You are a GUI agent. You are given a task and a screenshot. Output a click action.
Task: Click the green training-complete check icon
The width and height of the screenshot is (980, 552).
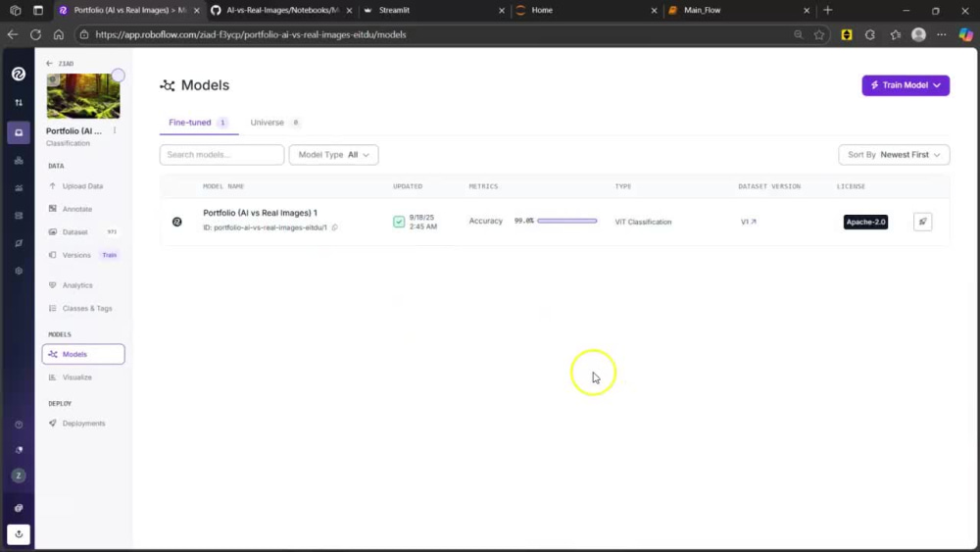coord(399,222)
